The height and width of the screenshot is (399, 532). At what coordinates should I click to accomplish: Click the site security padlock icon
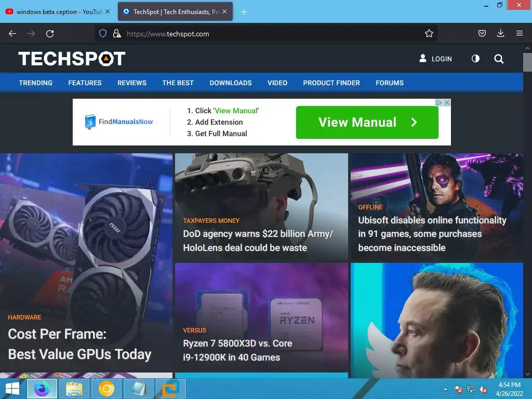point(117,33)
